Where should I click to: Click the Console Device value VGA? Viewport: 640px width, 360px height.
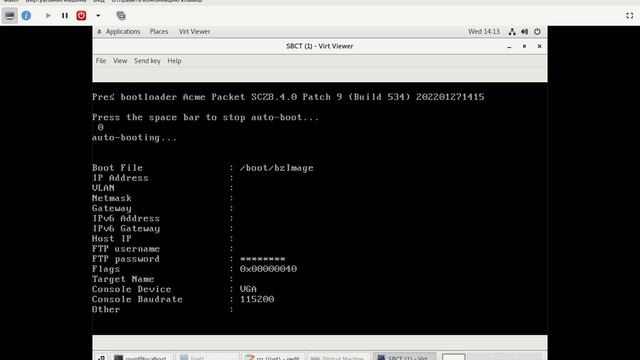click(x=248, y=289)
